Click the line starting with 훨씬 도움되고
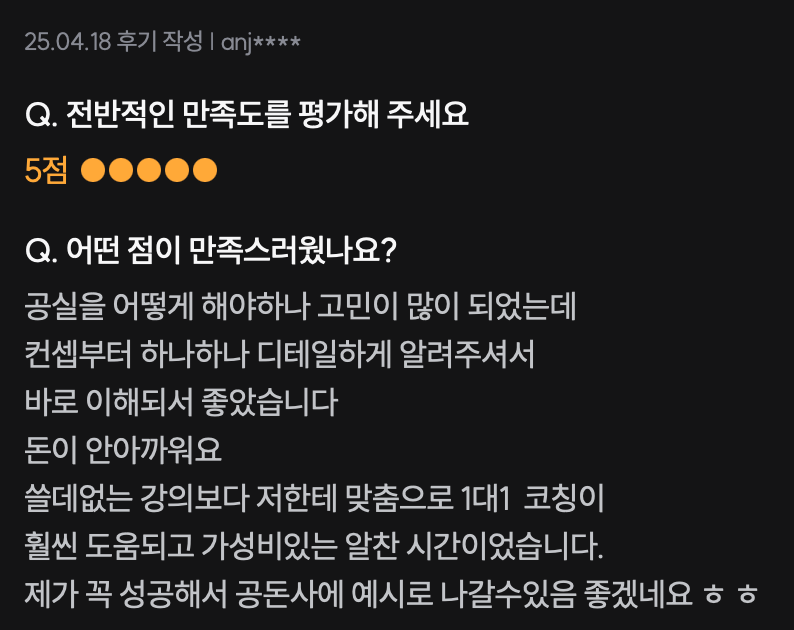This screenshot has width=794, height=630. coord(314,546)
